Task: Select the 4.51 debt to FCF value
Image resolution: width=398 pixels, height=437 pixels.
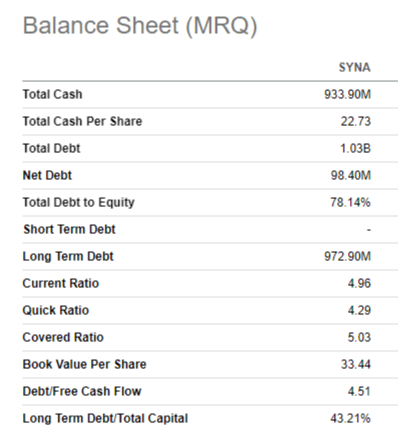Action: click(x=359, y=391)
